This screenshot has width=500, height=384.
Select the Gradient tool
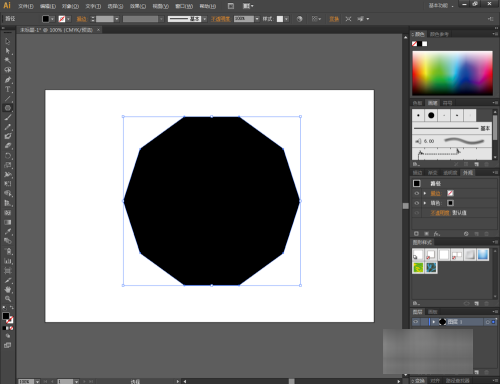coord(8,222)
